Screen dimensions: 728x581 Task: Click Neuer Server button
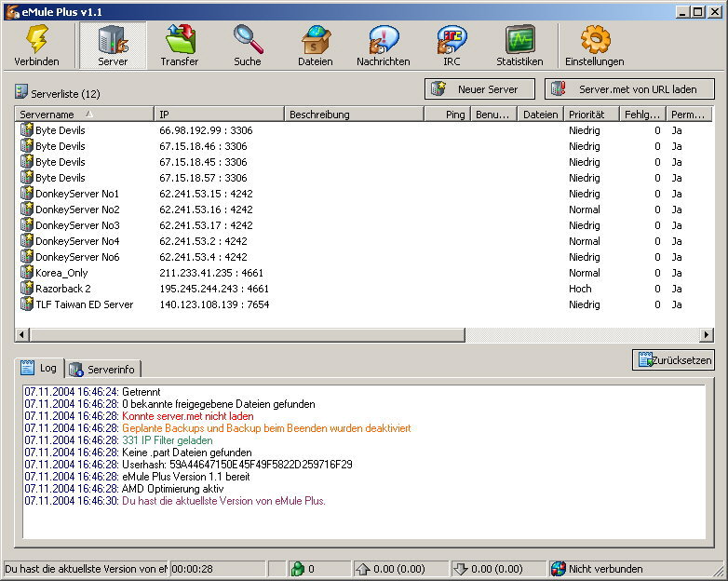click(x=479, y=88)
